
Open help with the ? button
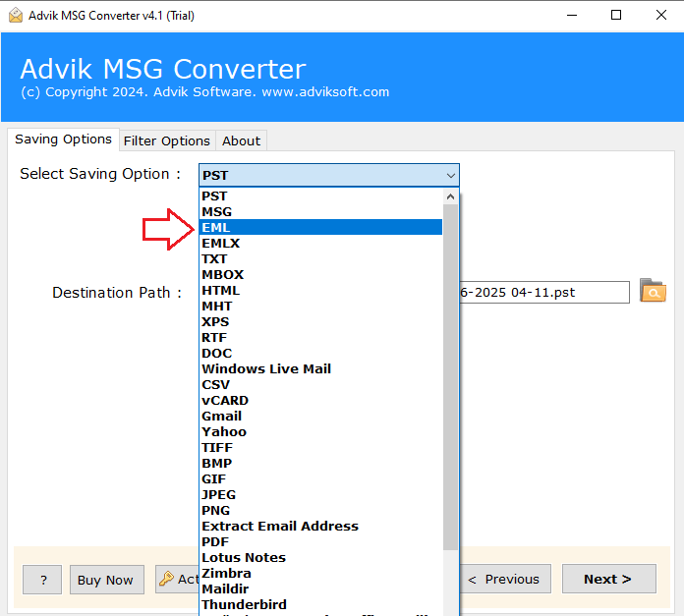42,580
